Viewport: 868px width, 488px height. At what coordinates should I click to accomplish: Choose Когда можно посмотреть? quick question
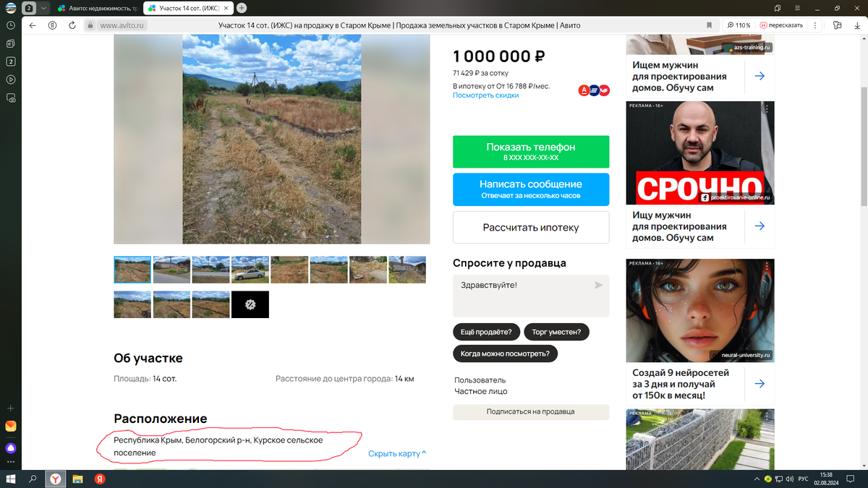[505, 354]
